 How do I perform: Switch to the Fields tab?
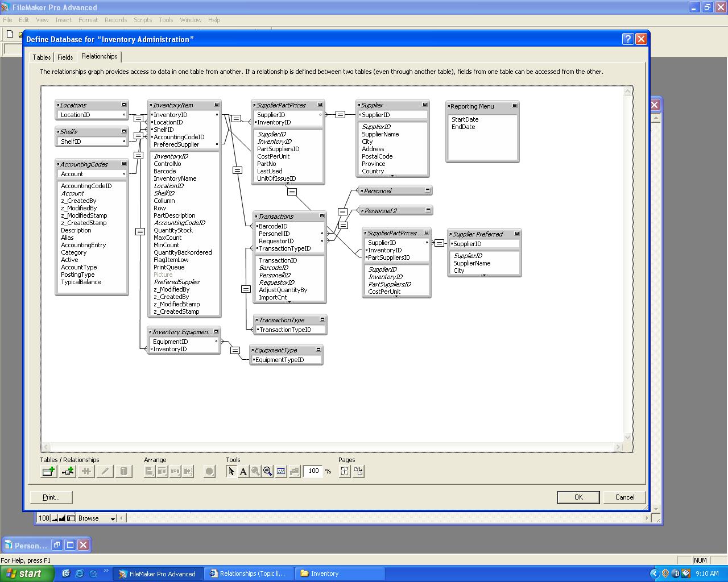pyautogui.click(x=65, y=57)
